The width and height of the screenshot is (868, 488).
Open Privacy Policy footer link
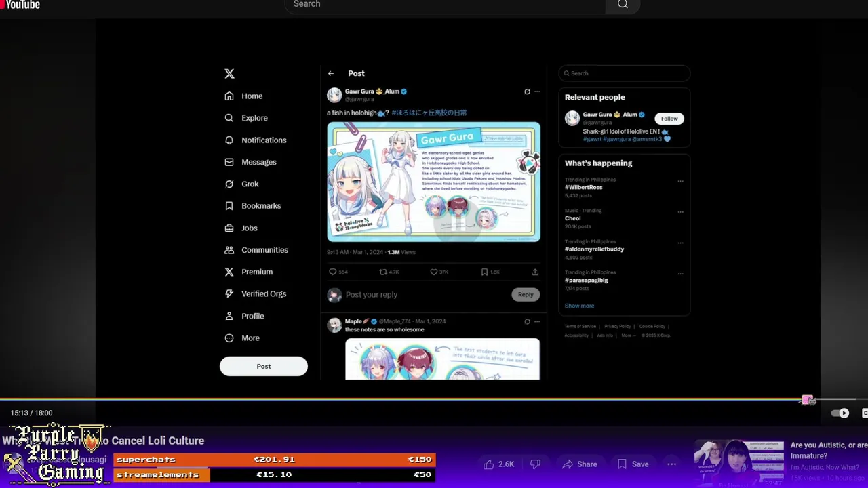618,327
